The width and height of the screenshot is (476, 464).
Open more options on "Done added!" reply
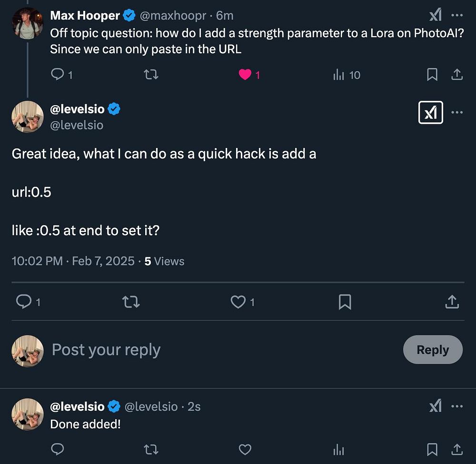[456, 406]
